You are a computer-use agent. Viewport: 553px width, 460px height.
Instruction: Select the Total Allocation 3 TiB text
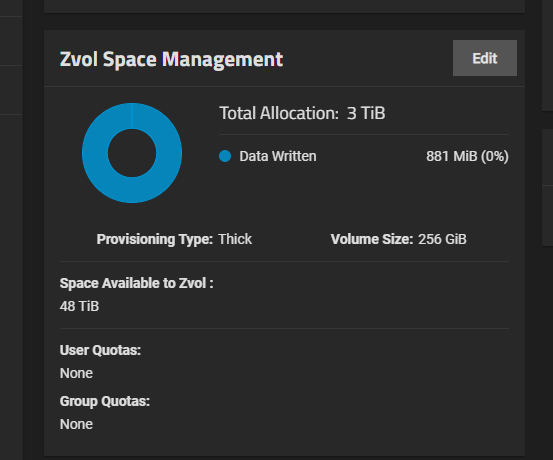pos(302,113)
